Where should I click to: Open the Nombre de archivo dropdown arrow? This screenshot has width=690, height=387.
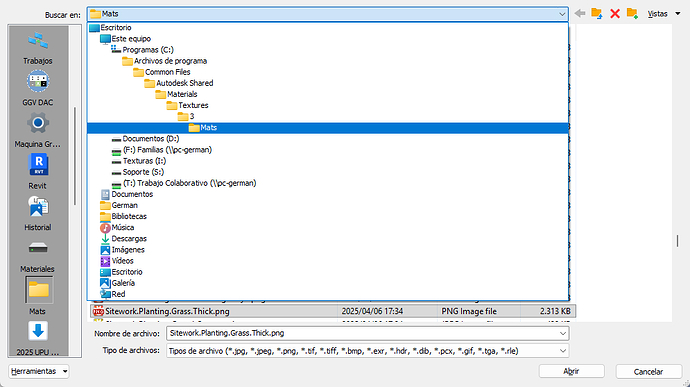click(x=563, y=333)
